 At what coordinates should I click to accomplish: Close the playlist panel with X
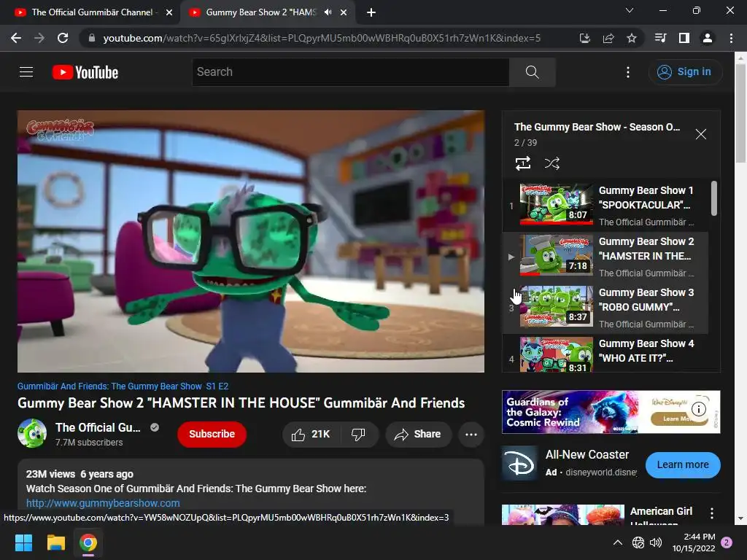(701, 134)
